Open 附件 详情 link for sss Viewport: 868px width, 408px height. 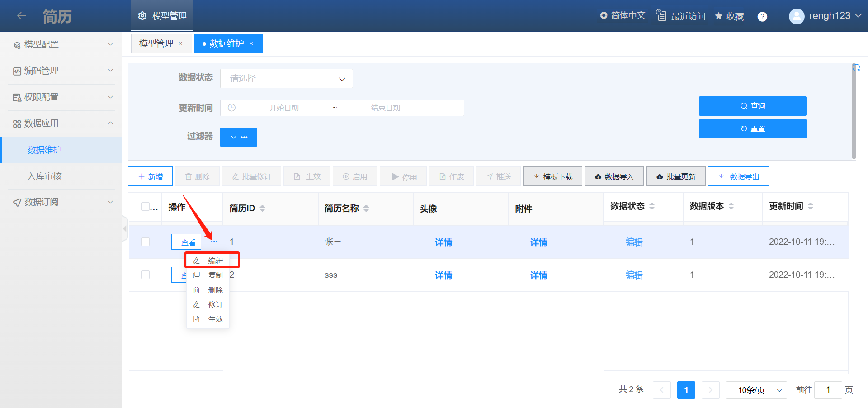pos(538,275)
